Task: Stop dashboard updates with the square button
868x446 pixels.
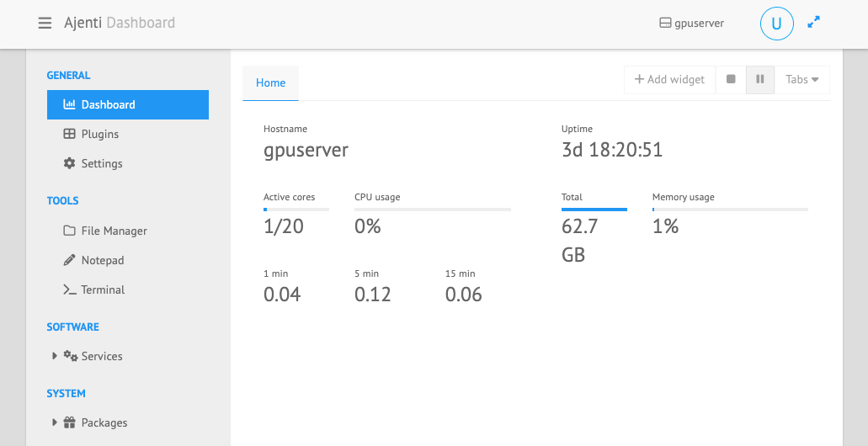Action: [731, 79]
